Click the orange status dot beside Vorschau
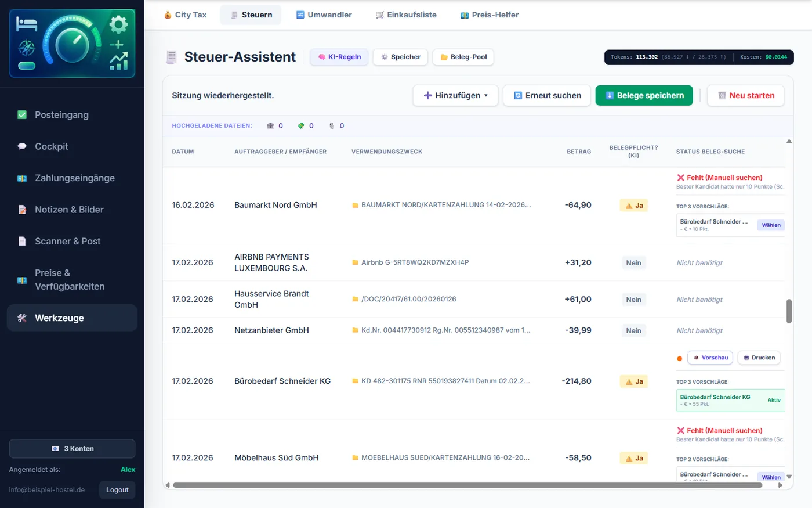The width and height of the screenshot is (812, 508). pyautogui.click(x=680, y=358)
